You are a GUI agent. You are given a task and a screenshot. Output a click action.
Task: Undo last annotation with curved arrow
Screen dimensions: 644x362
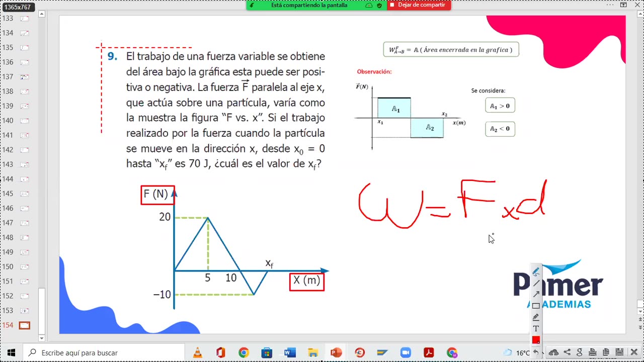[x=535, y=352]
